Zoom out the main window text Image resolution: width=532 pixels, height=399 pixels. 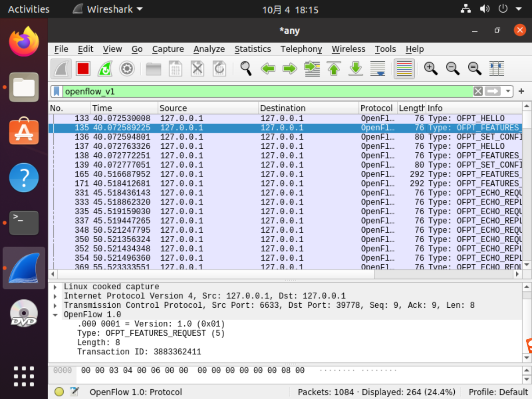coord(452,69)
